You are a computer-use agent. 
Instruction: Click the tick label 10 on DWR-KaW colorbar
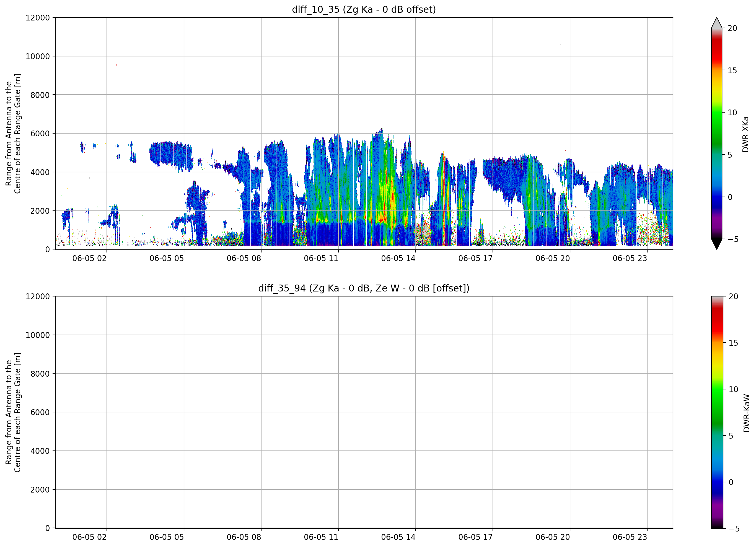pyautogui.click(x=733, y=389)
